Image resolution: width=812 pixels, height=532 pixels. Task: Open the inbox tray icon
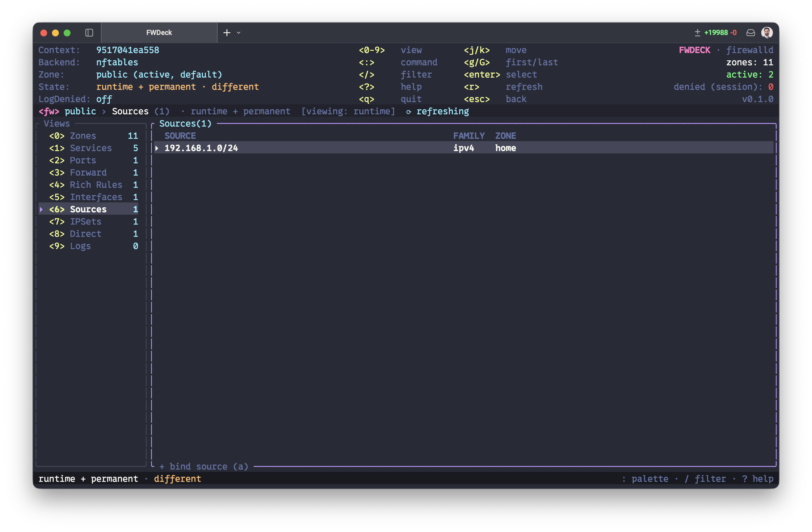[750, 33]
